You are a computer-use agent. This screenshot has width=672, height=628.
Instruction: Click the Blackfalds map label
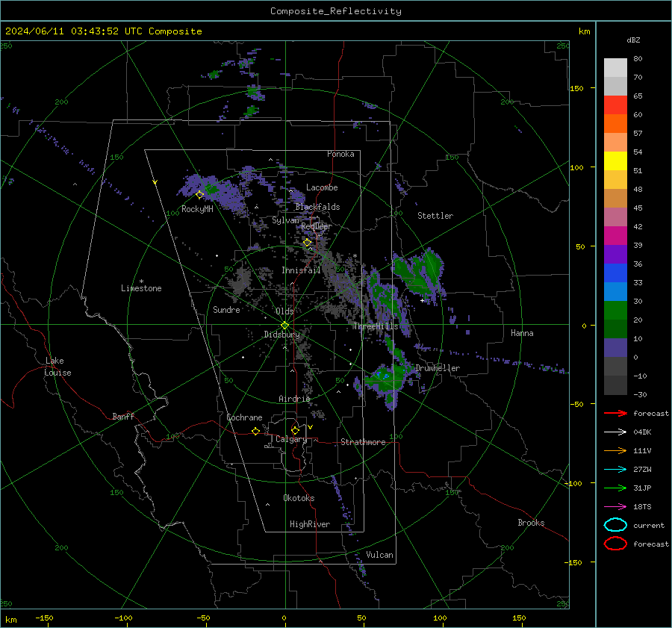pyautogui.click(x=317, y=207)
